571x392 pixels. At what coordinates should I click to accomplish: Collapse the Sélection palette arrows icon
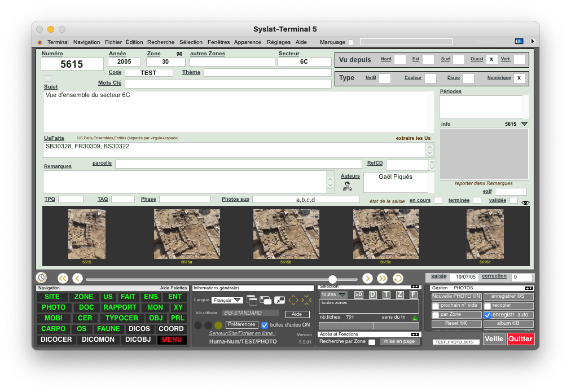coord(415,287)
